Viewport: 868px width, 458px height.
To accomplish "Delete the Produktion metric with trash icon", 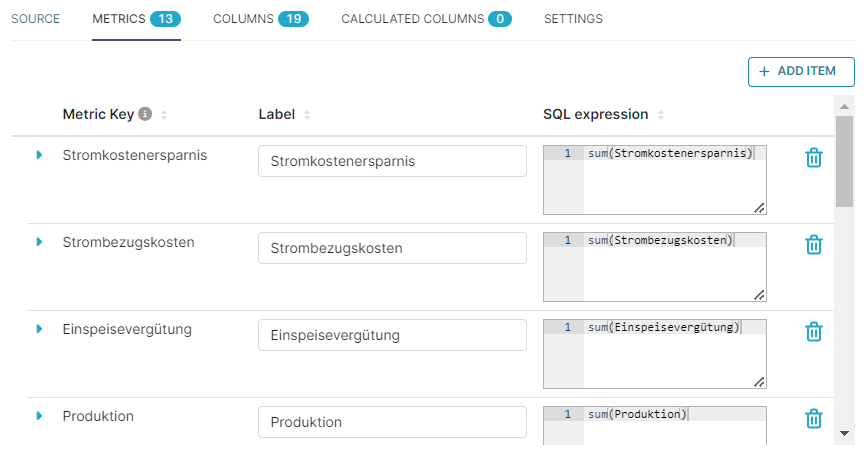I will (x=813, y=419).
